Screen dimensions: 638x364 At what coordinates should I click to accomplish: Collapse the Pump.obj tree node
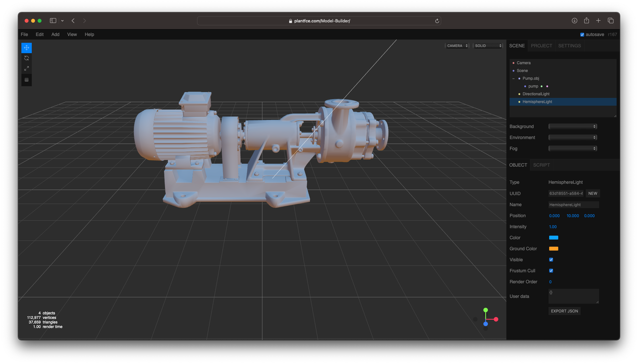(514, 78)
